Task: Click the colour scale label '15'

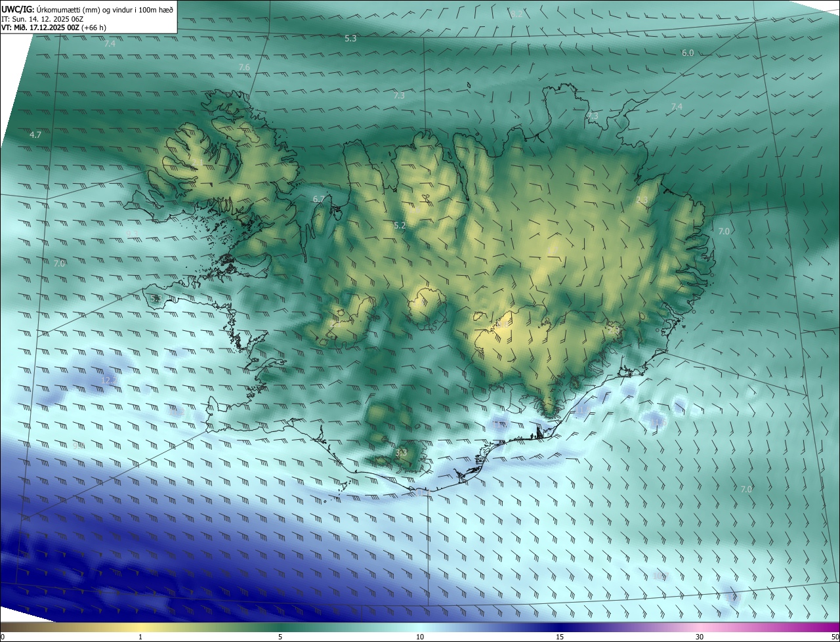Action: pyautogui.click(x=560, y=637)
